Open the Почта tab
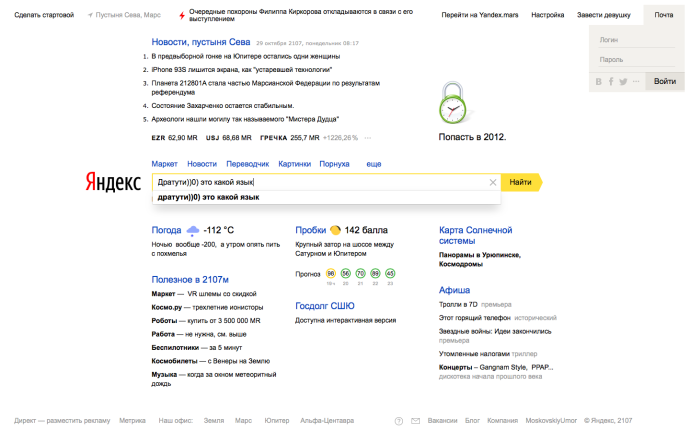Viewport: 690px width, 432px height. (663, 16)
